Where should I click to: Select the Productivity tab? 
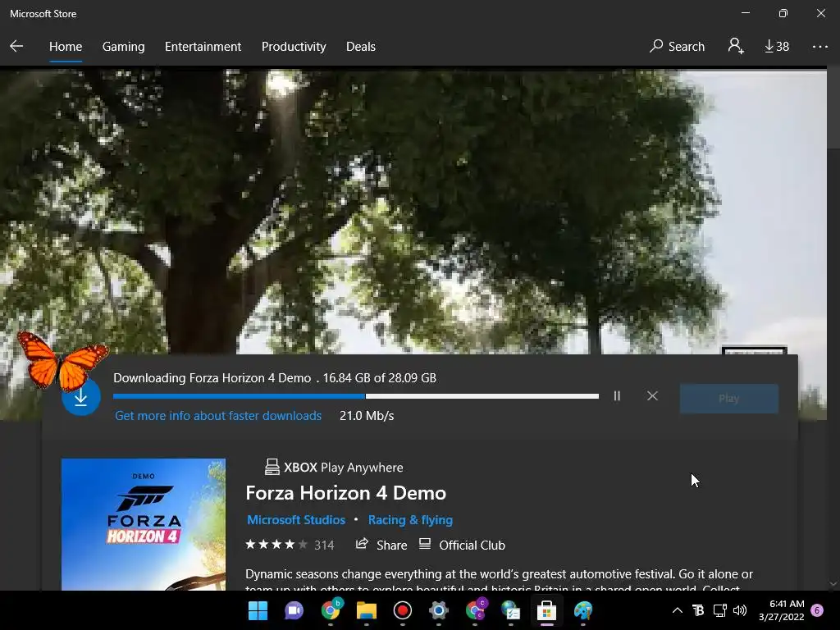pyautogui.click(x=294, y=47)
